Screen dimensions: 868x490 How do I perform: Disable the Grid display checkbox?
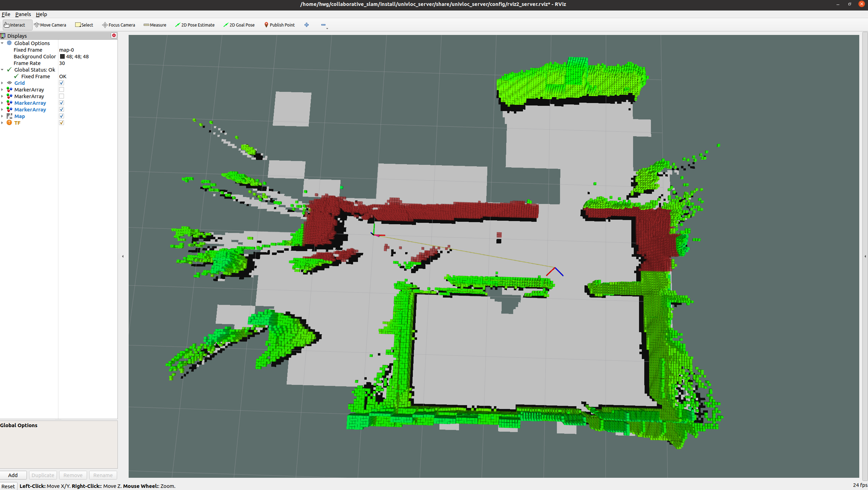point(62,83)
